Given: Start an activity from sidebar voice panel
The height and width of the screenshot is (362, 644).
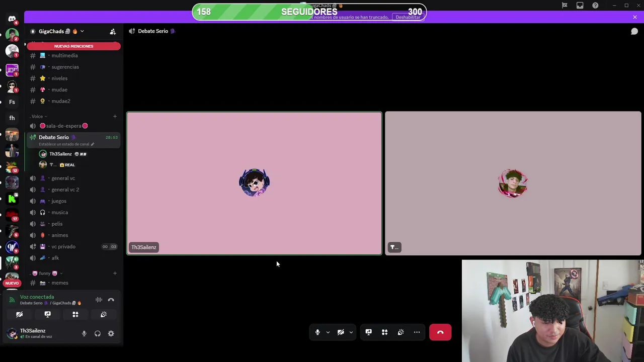Looking at the screenshot, I should point(75,315).
